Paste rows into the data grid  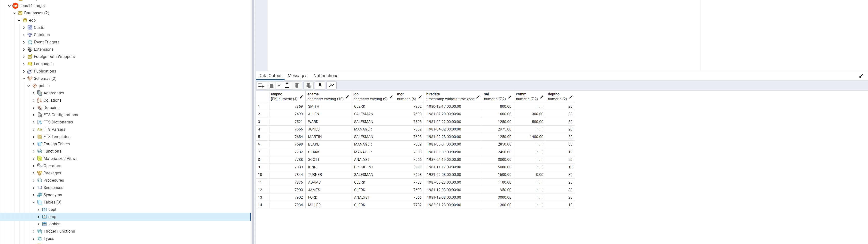(x=287, y=85)
